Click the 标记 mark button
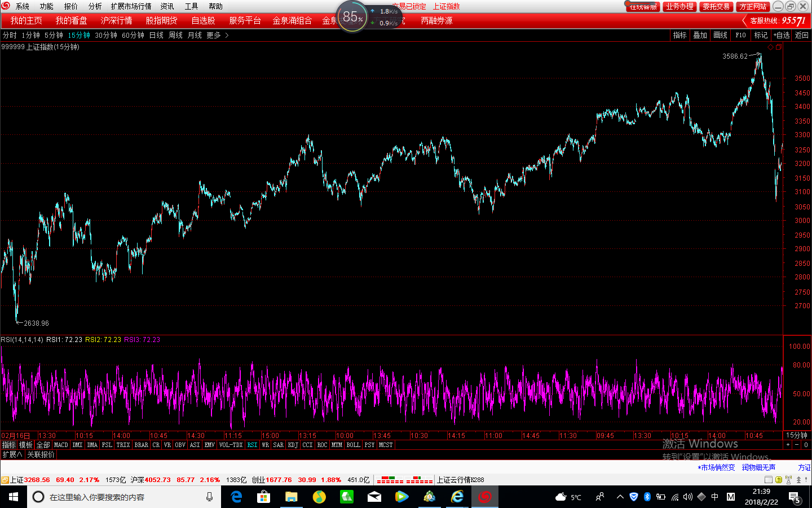The image size is (812, 508). (761, 35)
